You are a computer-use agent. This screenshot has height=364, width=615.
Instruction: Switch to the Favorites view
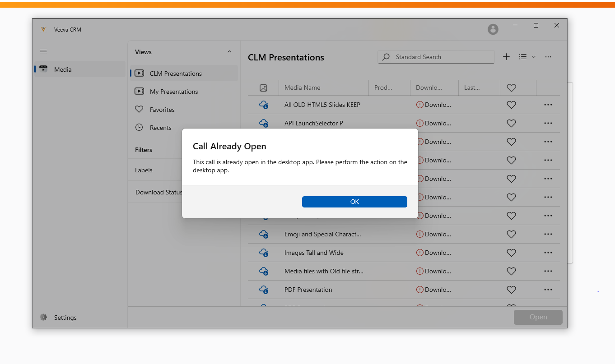tap(162, 110)
